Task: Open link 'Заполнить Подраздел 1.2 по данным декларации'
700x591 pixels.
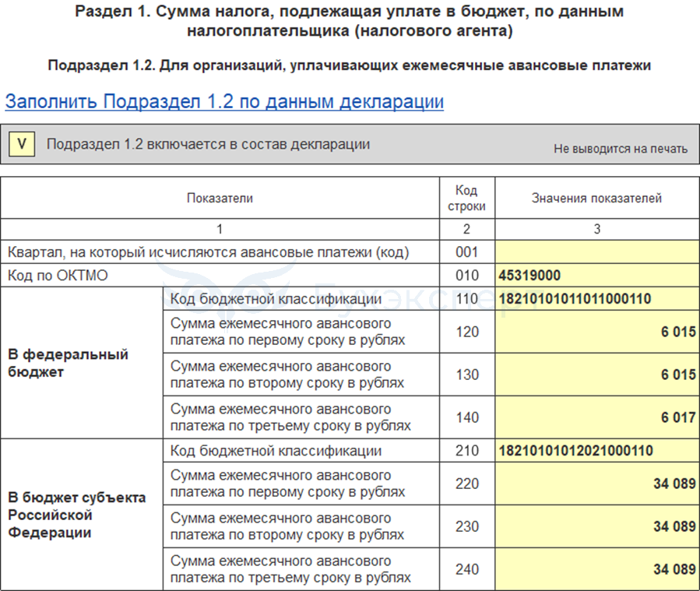Action: coord(224,101)
